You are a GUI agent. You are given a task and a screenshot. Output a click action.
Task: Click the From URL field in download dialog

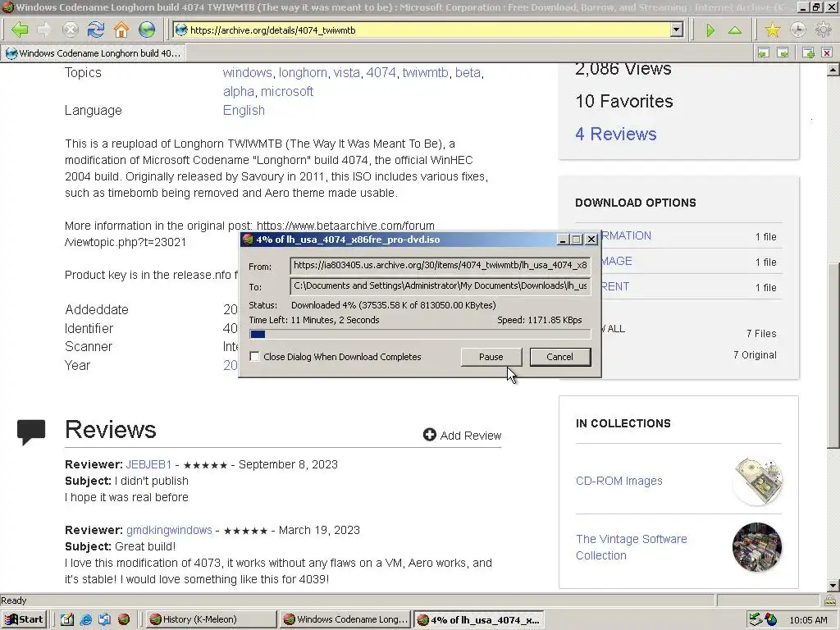[440, 265]
